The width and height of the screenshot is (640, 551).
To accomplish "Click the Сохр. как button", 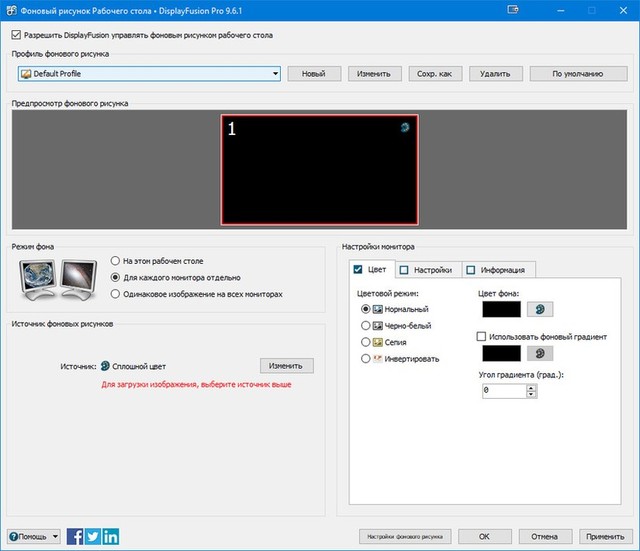I will pos(436,74).
